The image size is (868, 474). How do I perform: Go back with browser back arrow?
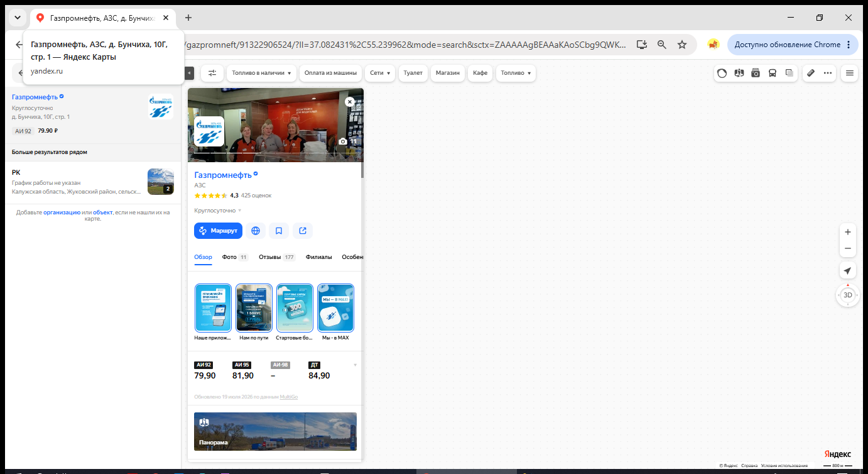point(19,45)
